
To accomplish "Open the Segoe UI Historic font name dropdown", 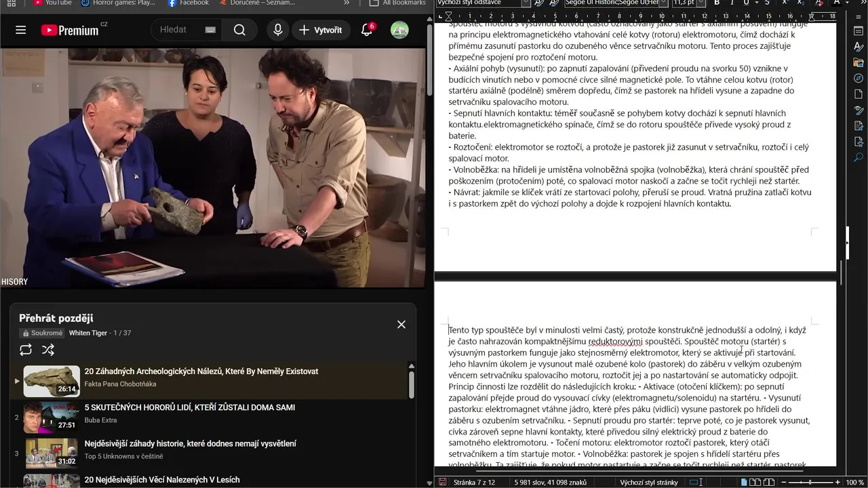I will coord(664,3).
